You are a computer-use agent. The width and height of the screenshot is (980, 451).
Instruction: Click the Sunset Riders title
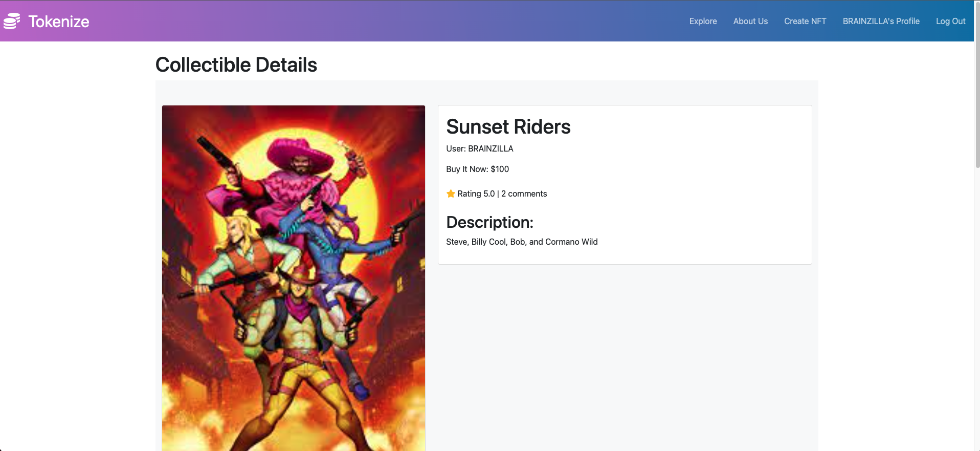point(508,126)
